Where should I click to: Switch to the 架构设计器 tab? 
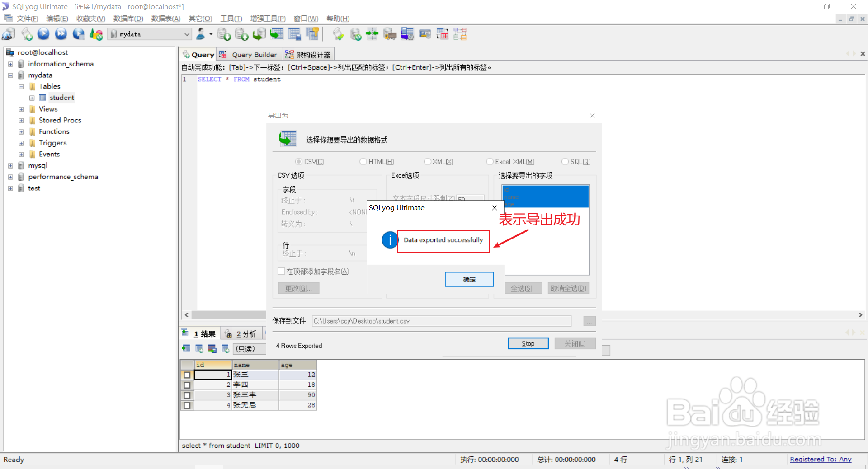309,55
